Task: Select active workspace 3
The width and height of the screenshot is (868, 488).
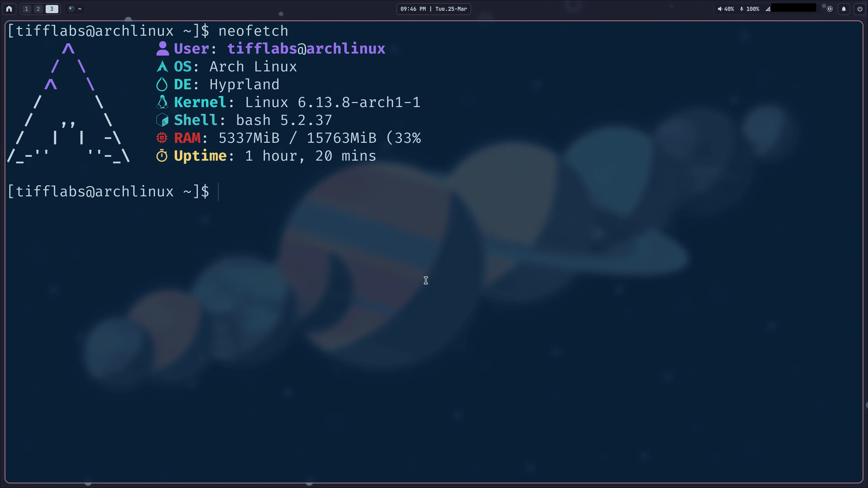Action: [x=52, y=9]
